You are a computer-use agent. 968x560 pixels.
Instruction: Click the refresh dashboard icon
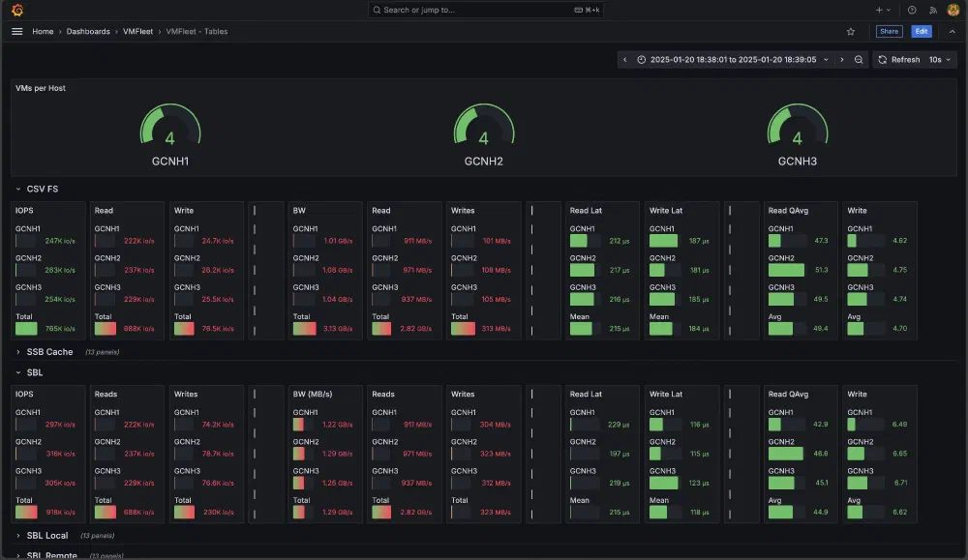point(882,60)
